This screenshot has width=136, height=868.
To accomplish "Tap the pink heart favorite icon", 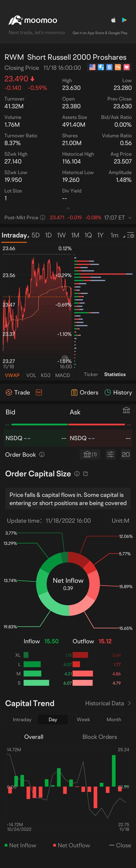I will point(127,67).
